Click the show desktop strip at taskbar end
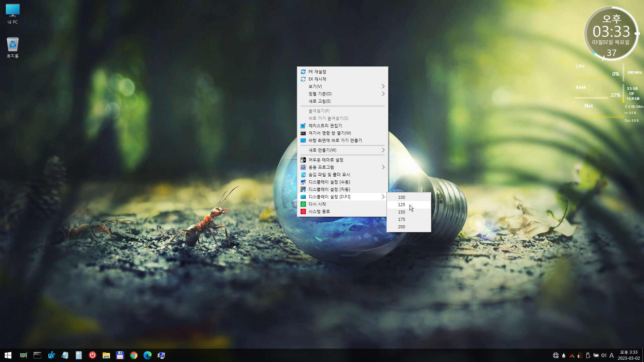 point(643,355)
